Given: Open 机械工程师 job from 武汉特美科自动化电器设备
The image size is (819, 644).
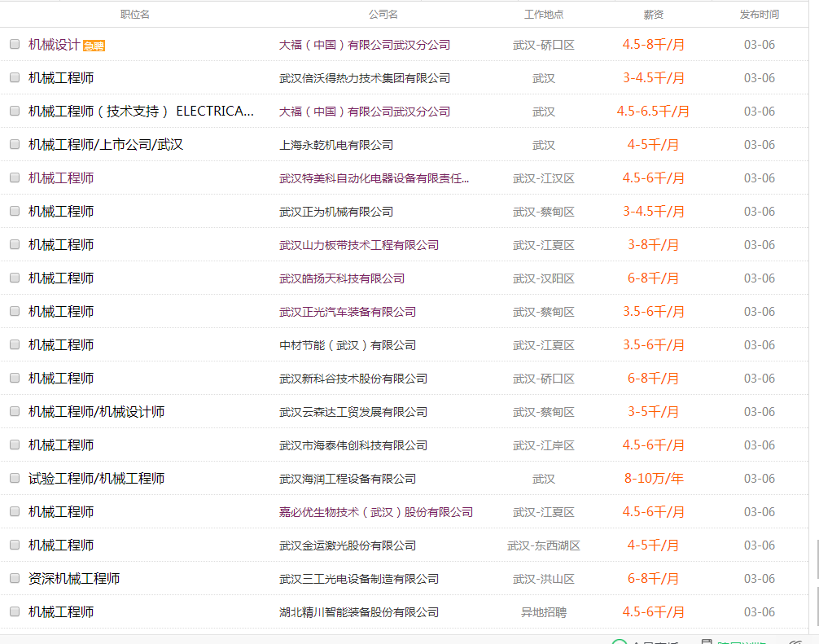Looking at the screenshot, I should click(61, 178).
